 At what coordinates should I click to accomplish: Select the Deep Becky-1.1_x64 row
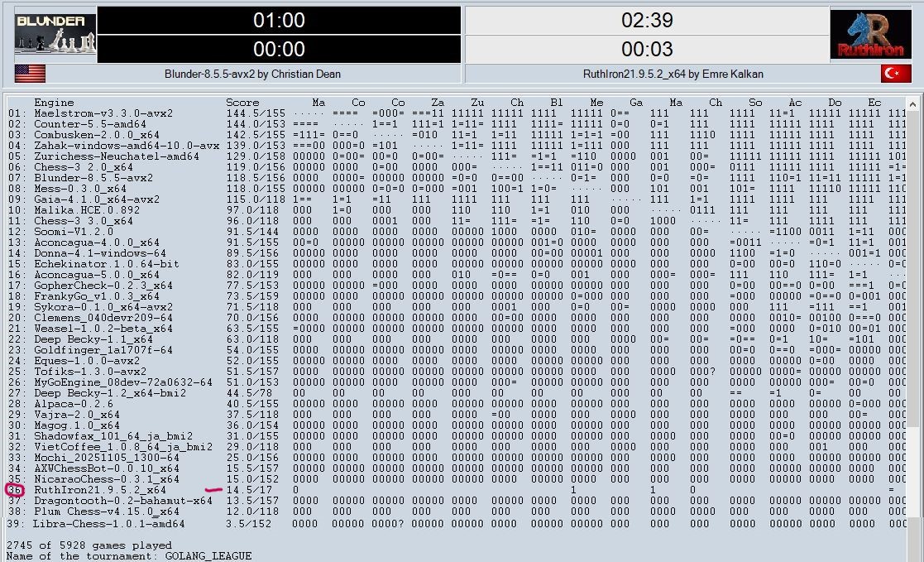coord(457,339)
